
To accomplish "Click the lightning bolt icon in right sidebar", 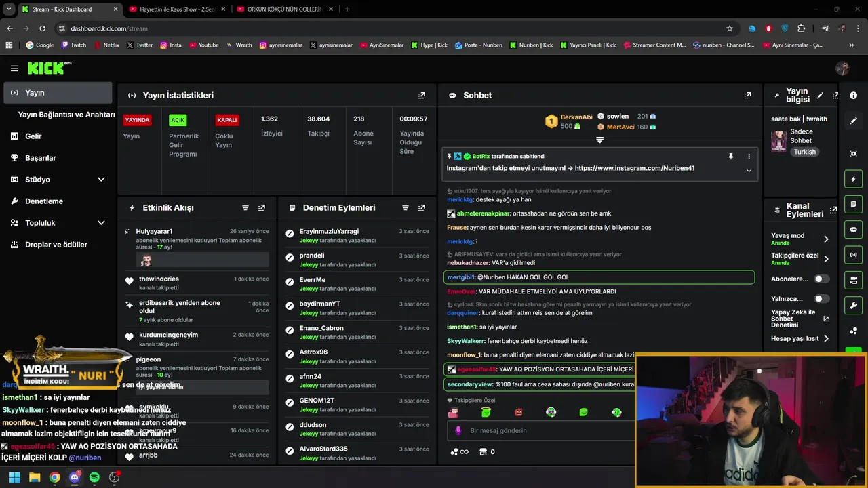I will (854, 179).
